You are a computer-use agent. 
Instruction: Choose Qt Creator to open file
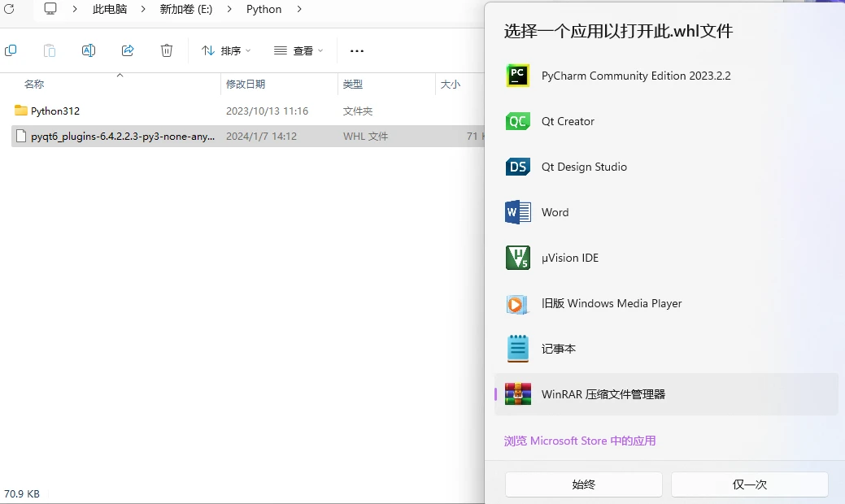tap(666, 121)
